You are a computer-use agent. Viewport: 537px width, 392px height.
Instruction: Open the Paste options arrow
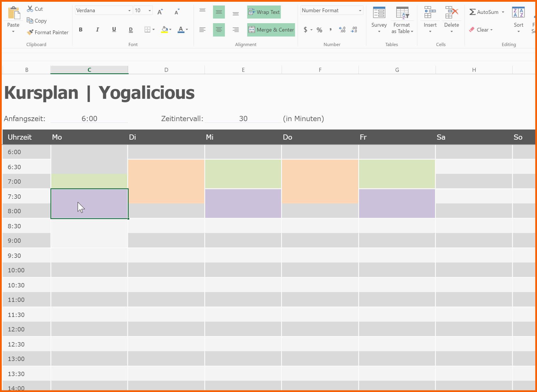(x=13, y=31)
